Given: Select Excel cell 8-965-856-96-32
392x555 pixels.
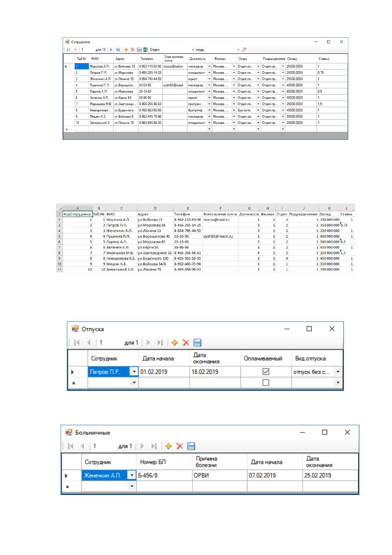Looking at the screenshot, I should click(188, 269).
